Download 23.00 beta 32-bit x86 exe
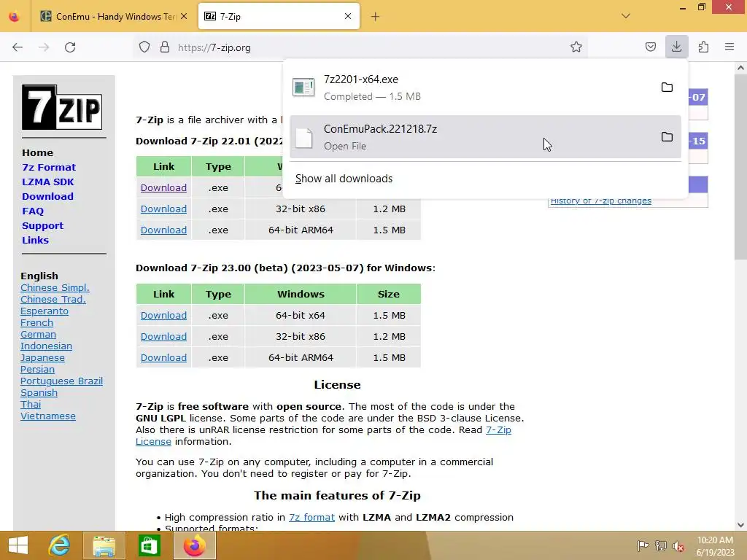The image size is (747, 560). (163, 336)
